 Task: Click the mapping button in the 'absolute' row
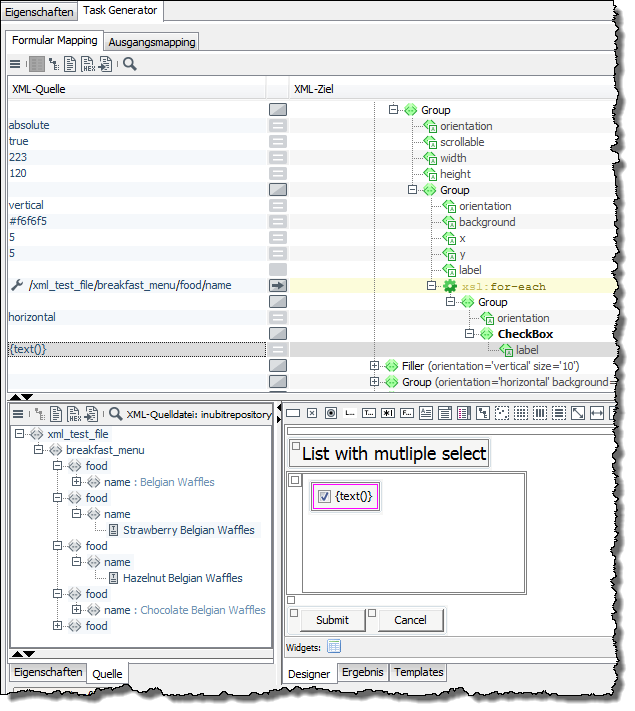tap(278, 126)
